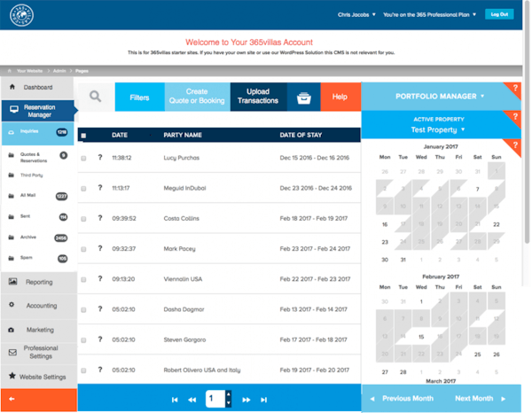Click question mark status for Costa Collins

pos(99,218)
